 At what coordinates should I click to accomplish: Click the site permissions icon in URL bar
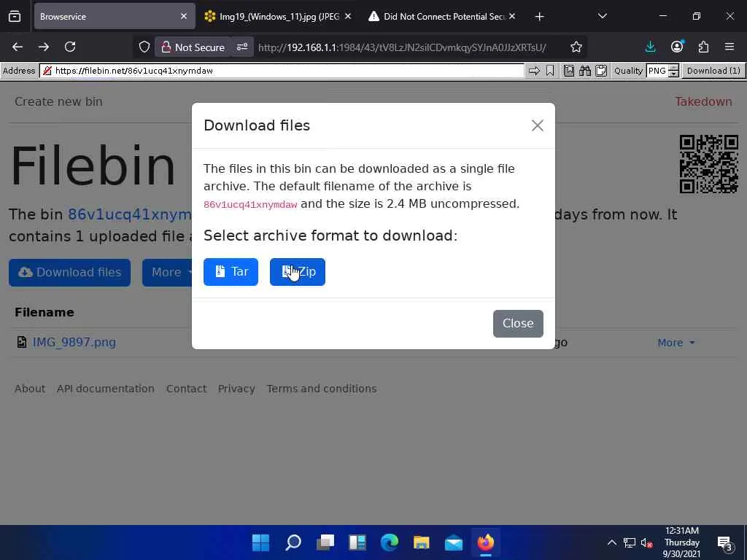[x=242, y=47]
